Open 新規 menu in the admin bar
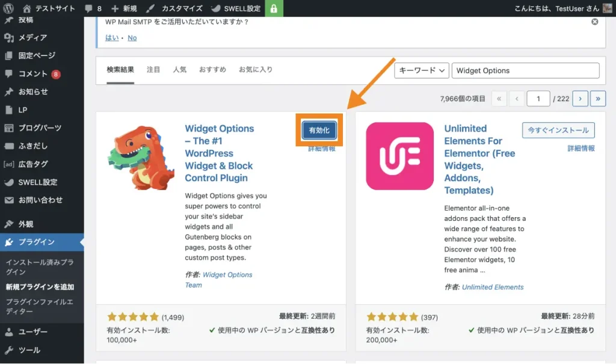This screenshot has height=364, width=616. (x=125, y=8)
